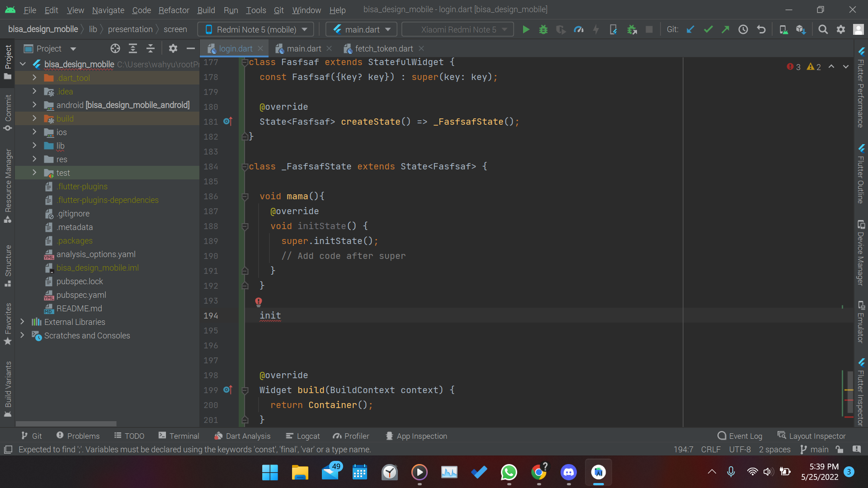868x488 pixels.
Task: Open Project panel options gear
Action: (x=173, y=48)
